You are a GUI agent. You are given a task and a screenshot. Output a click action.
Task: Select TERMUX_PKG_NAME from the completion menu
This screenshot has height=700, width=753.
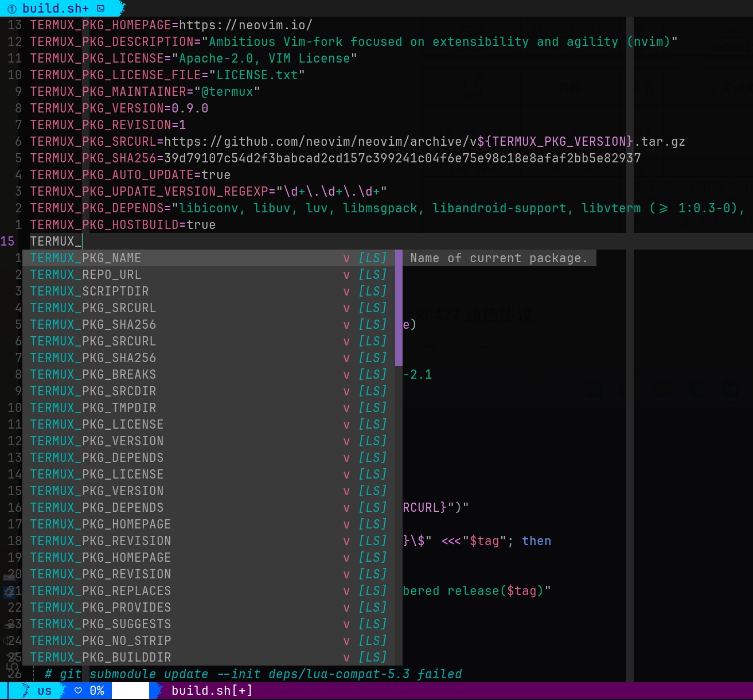point(86,258)
